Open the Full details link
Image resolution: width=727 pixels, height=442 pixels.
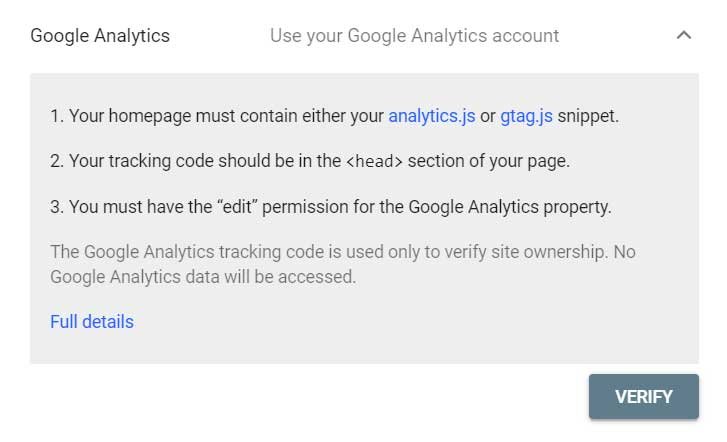[x=91, y=321]
